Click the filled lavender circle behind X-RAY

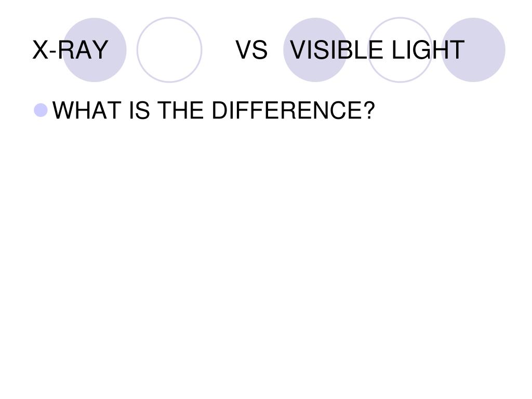pyautogui.click(x=95, y=50)
